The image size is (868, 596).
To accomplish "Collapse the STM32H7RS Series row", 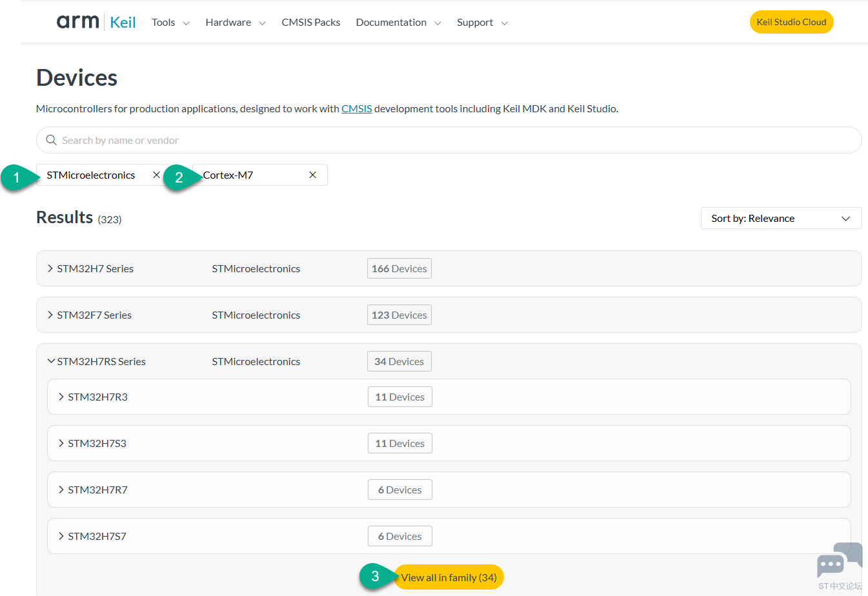I will (x=51, y=361).
